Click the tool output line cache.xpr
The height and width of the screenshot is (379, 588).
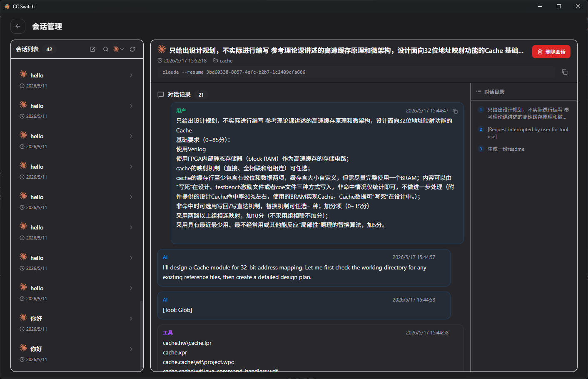(x=175, y=352)
